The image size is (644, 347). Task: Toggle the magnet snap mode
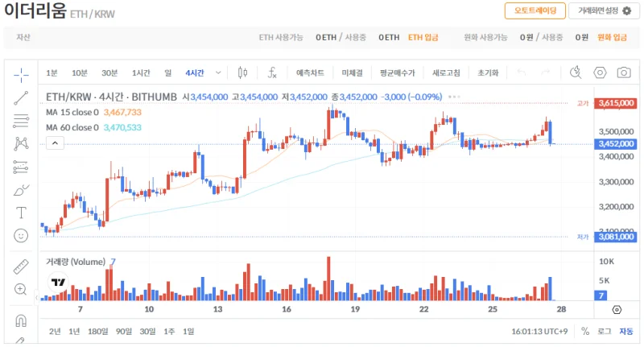(x=21, y=320)
